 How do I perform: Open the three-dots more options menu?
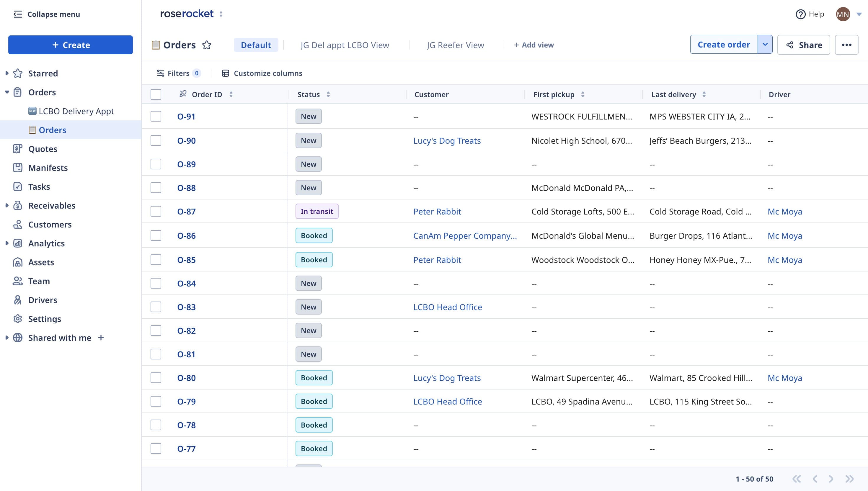pos(846,45)
